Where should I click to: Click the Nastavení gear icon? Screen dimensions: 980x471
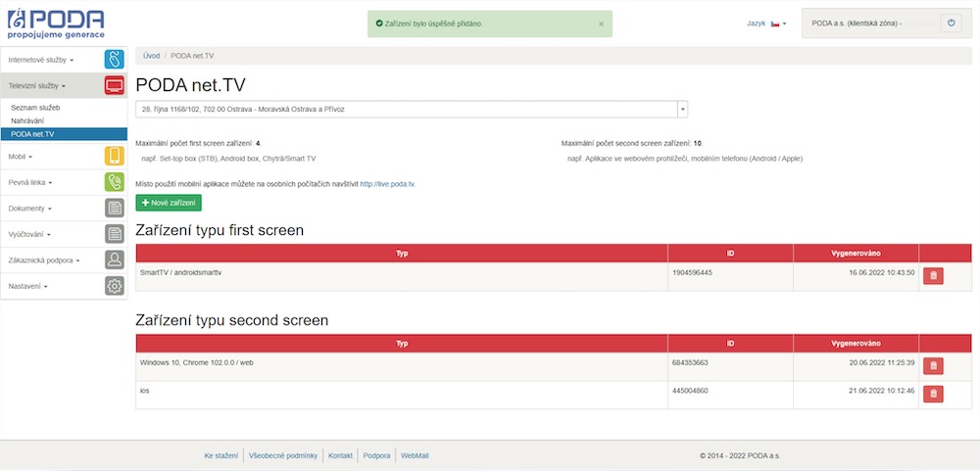click(x=115, y=286)
